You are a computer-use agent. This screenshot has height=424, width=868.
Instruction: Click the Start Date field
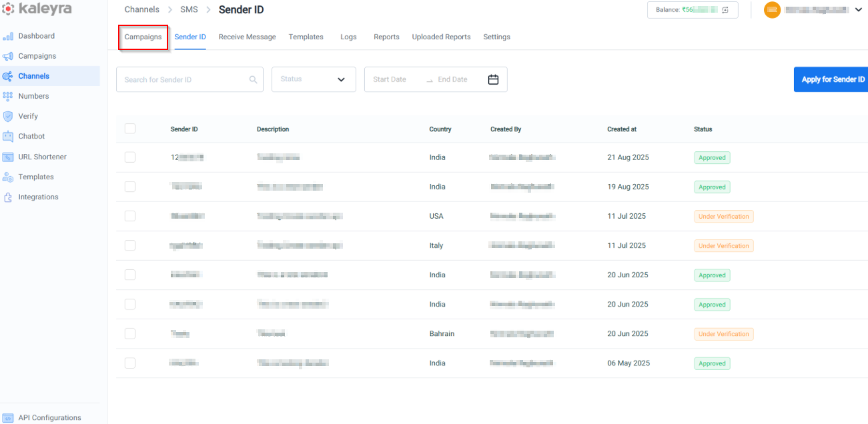coord(390,79)
